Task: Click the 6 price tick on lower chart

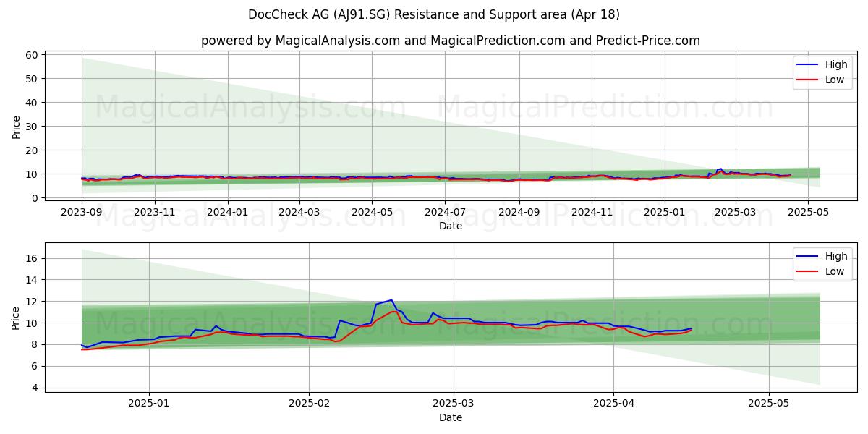Action: (35, 367)
